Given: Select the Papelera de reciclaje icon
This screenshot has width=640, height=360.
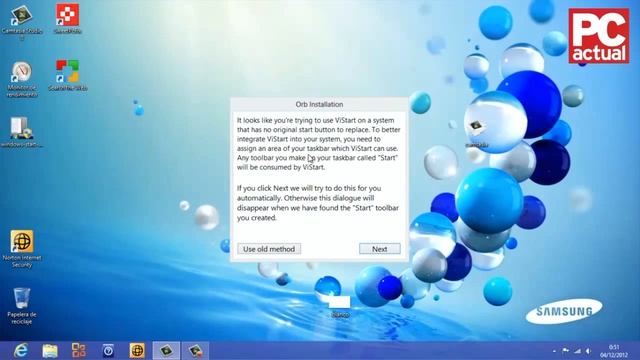Looking at the screenshot, I should tap(22, 306).
